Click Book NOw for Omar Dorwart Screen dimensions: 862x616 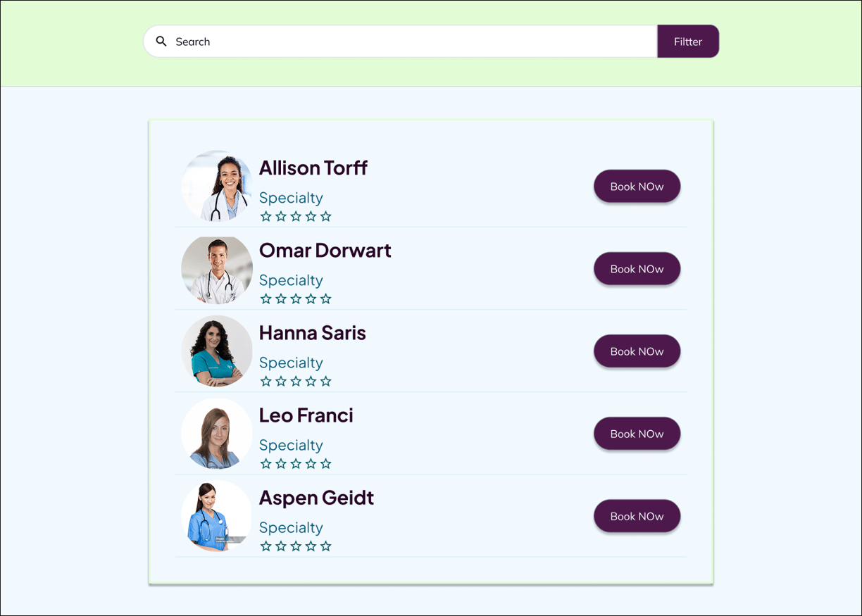click(637, 269)
